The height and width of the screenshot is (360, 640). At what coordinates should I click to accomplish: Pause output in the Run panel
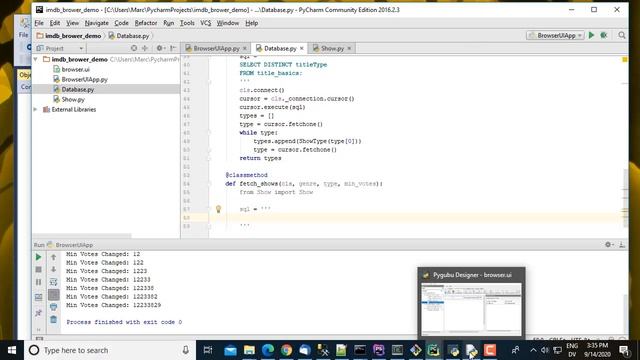click(x=38, y=282)
